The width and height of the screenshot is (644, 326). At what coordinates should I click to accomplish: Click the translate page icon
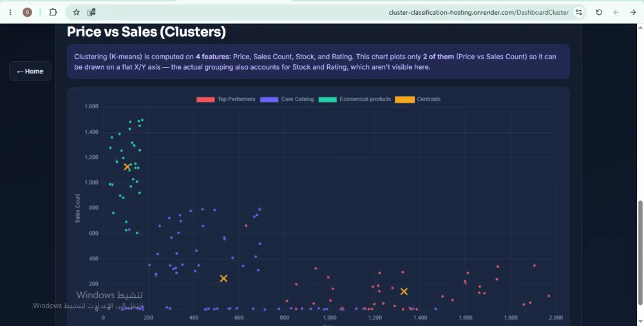coord(91,12)
